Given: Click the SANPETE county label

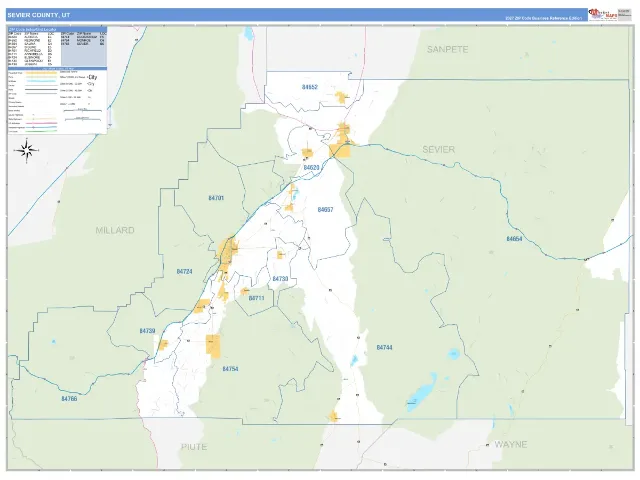Looking at the screenshot, I should coord(447,49).
